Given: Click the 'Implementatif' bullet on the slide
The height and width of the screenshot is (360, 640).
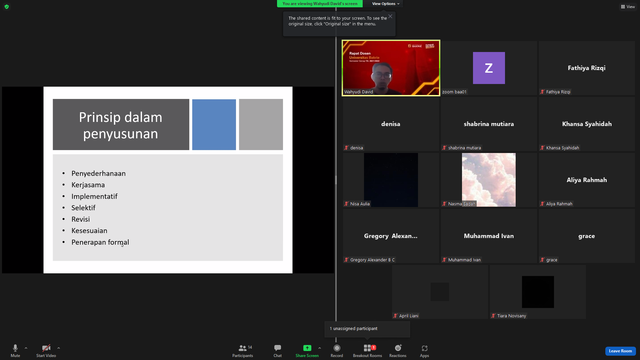Looking at the screenshot, I should tap(94, 196).
